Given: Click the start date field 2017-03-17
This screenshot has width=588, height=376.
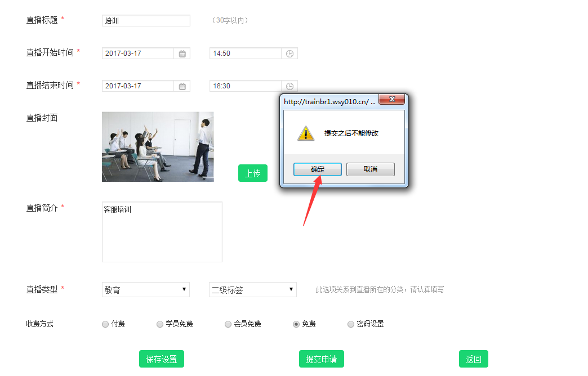Looking at the screenshot, I should click(x=137, y=53).
